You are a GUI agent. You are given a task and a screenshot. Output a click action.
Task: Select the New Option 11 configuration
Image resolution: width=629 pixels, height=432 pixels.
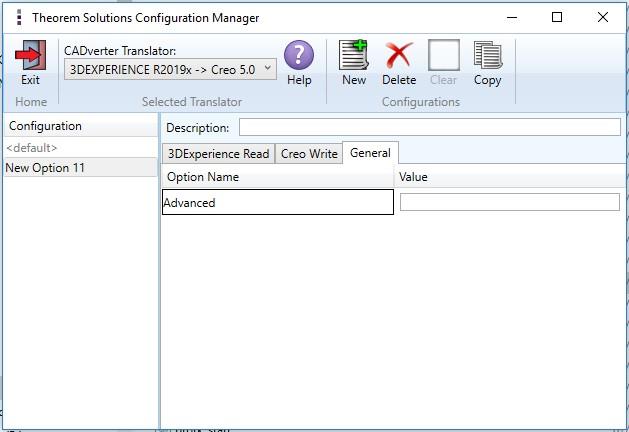(81, 168)
